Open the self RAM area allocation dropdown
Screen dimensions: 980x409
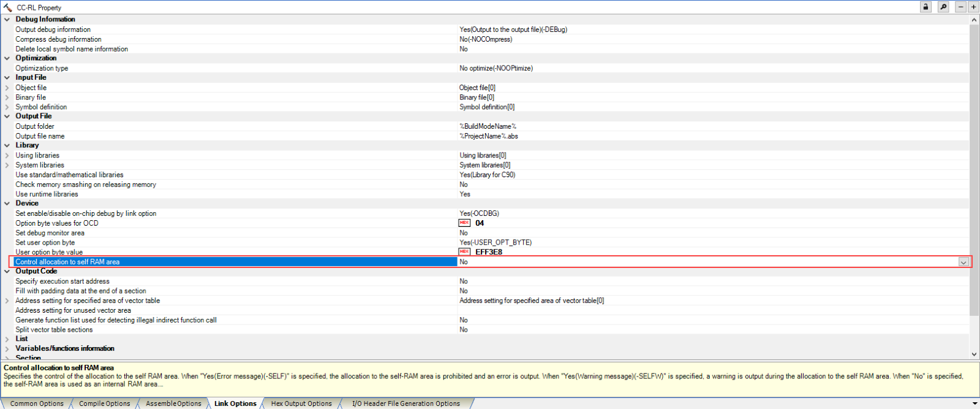point(963,262)
